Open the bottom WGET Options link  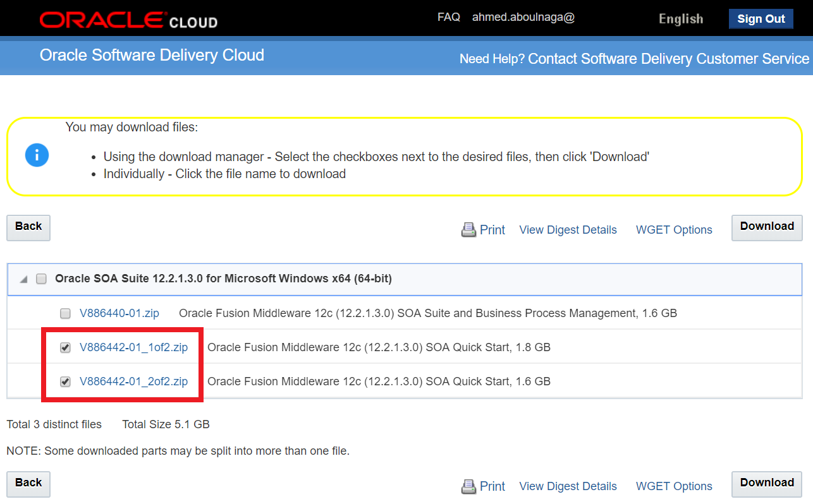click(674, 486)
